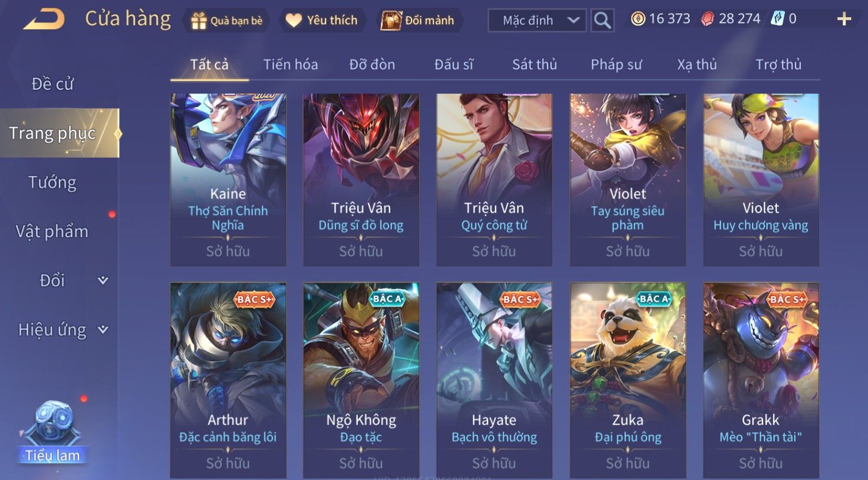Switch to the Pháp sư tab
Viewport: 868px width, 480px height.
point(616,65)
